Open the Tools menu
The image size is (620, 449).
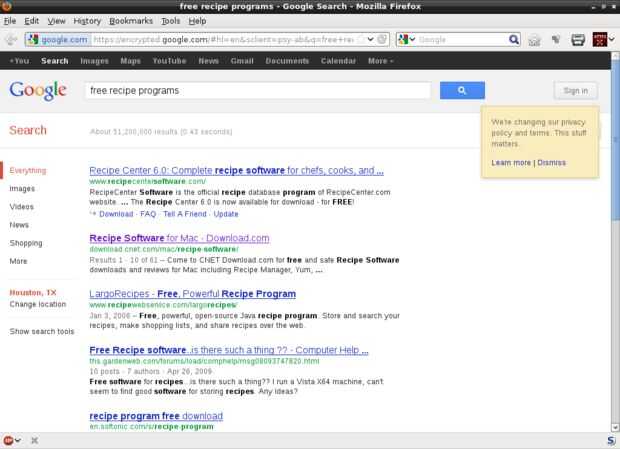click(x=170, y=21)
